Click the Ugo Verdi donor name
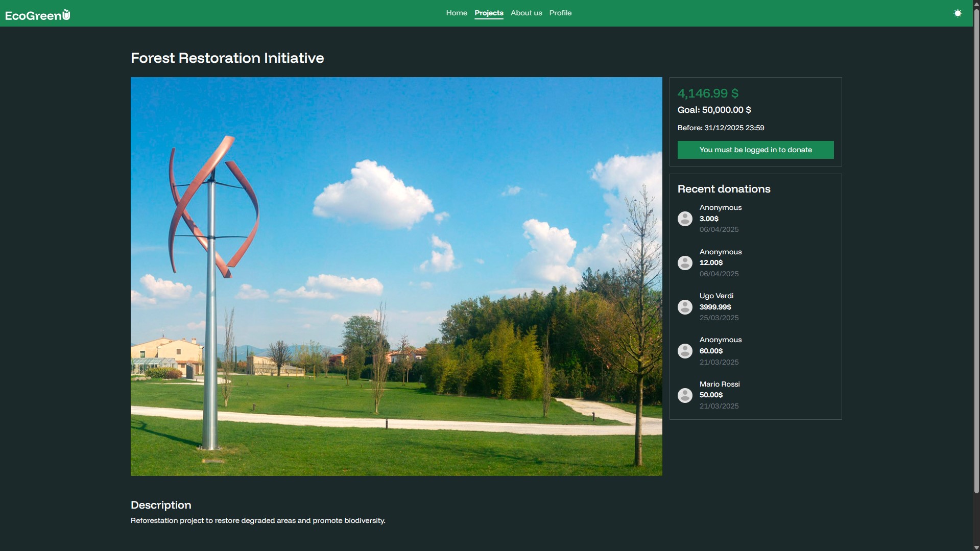 point(716,296)
